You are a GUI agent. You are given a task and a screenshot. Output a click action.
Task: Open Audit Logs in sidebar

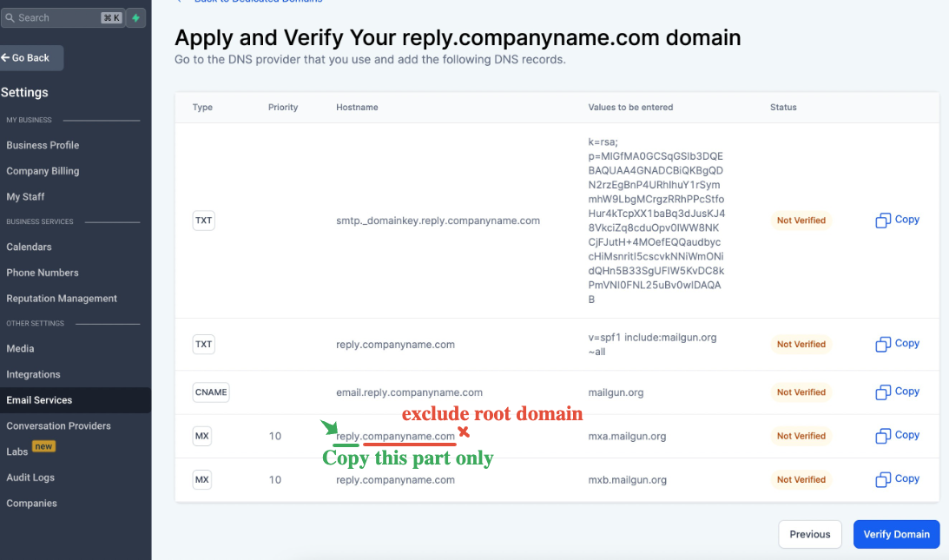(x=30, y=478)
